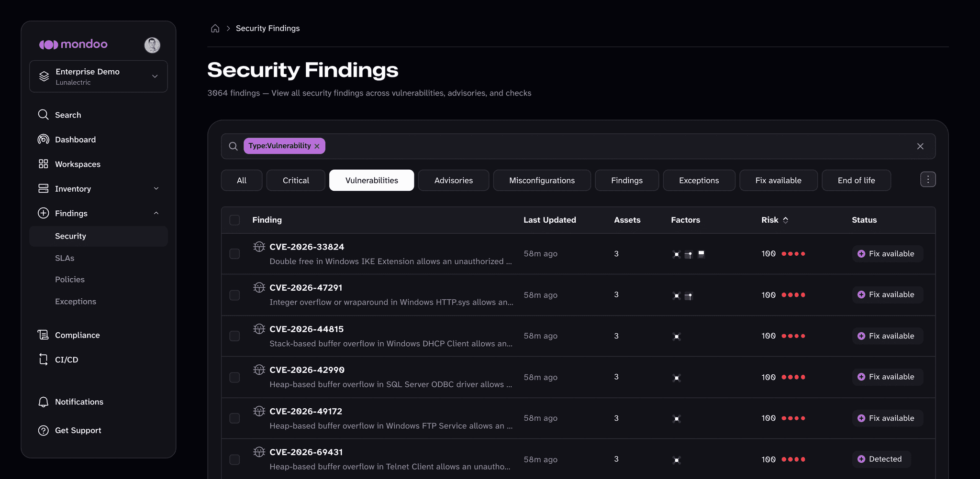Check the CVE-2026-44815 row checkbox
Image resolution: width=980 pixels, height=479 pixels.
click(234, 336)
